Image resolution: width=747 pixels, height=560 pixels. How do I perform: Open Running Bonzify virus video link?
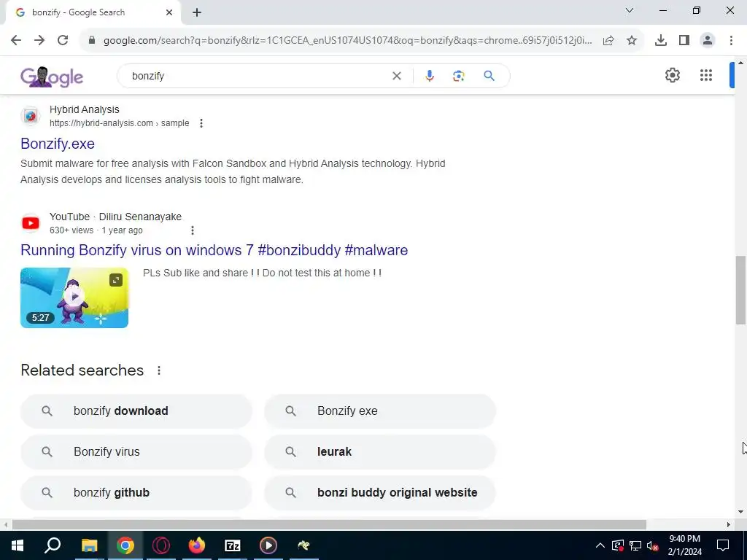click(214, 251)
